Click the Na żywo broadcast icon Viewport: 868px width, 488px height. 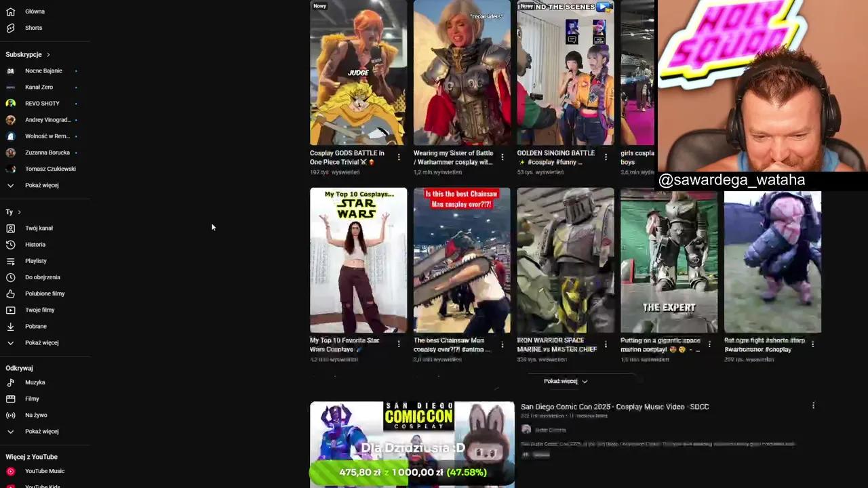(x=10, y=415)
